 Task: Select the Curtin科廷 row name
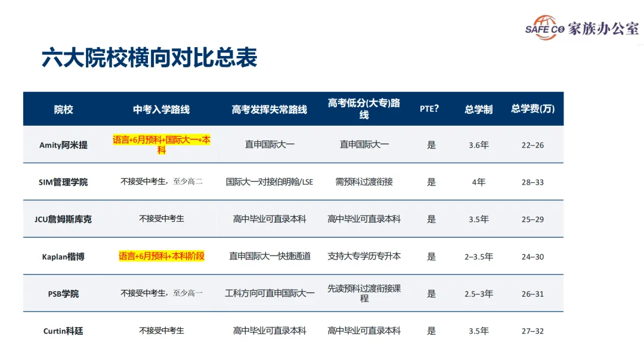(63, 331)
